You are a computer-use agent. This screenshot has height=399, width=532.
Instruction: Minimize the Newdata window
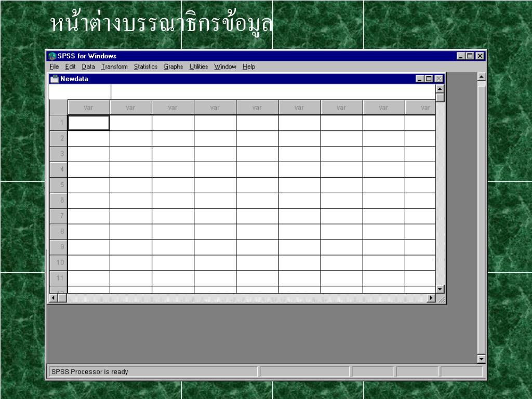pos(420,79)
